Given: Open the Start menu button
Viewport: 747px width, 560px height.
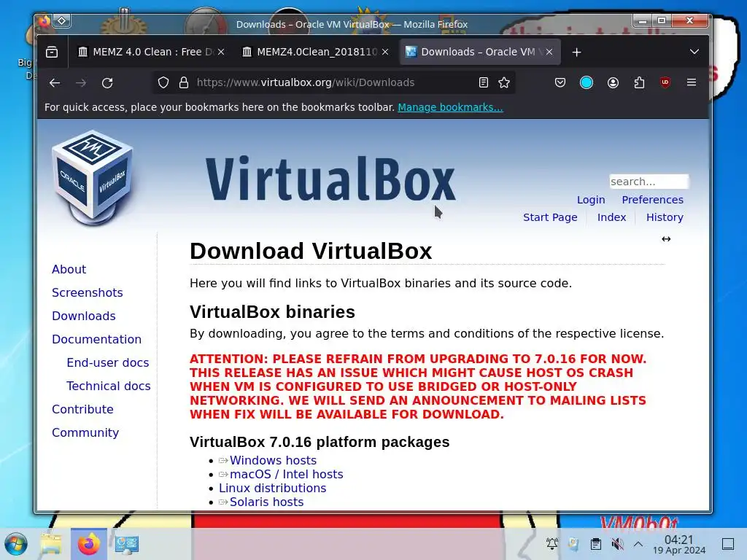Looking at the screenshot, I should (16, 544).
